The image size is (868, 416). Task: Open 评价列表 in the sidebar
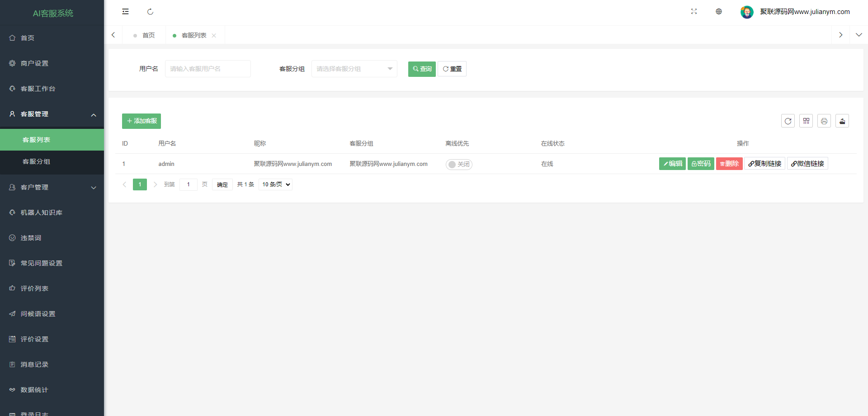pos(52,288)
